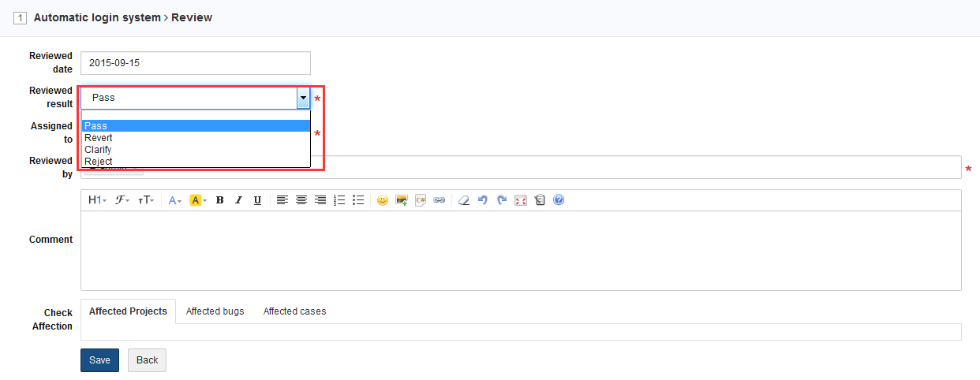Open the text highlight color picker
980x380 pixels.
click(x=197, y=200)
